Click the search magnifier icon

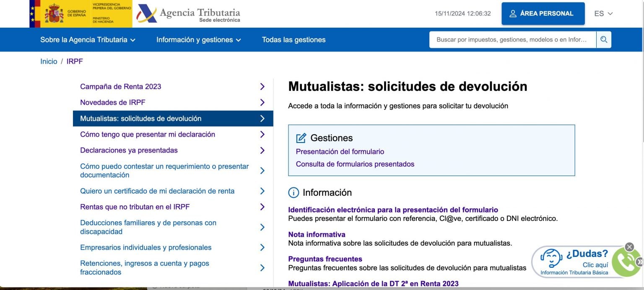tap(604, 40)
